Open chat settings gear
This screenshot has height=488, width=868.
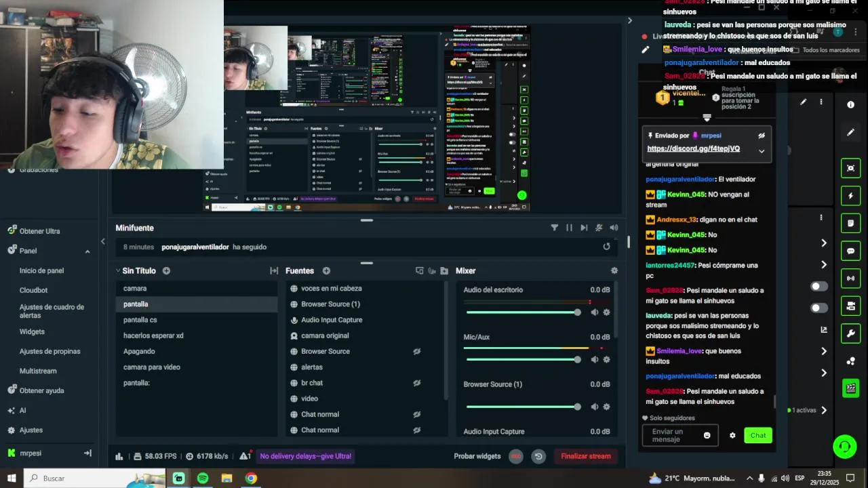click(x=732, y=435)
